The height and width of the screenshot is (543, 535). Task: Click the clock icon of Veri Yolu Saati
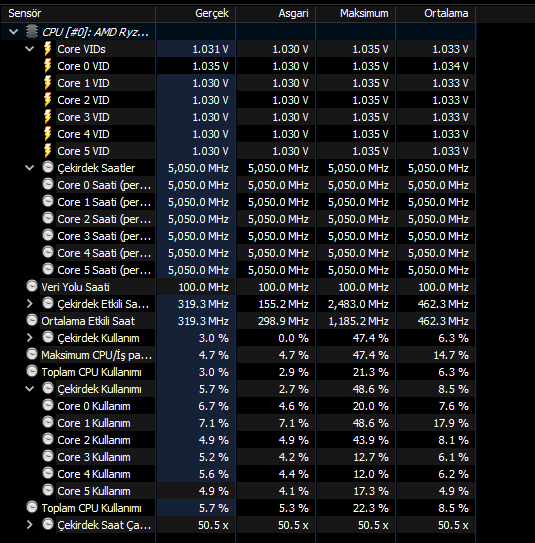coord(32,286)
